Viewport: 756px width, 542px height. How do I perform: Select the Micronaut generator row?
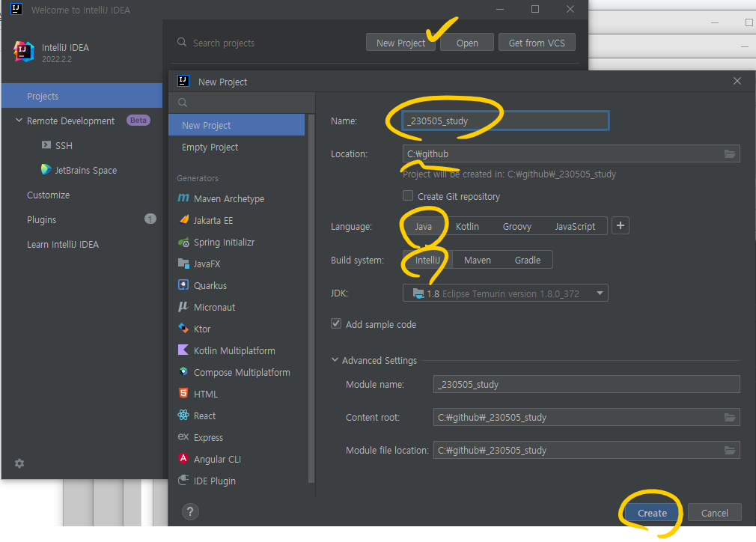click(237, 307)
